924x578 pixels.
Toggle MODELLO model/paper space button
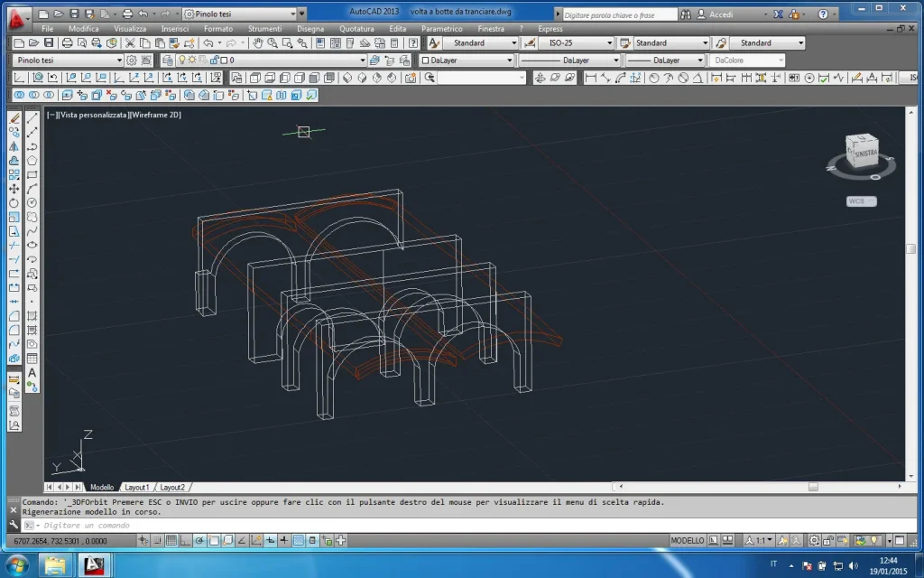[687, 540]
